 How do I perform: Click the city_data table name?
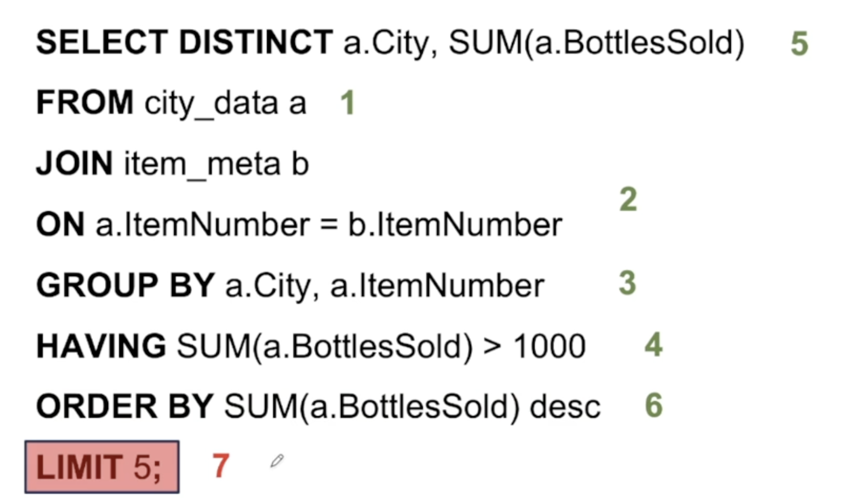[211, 104]
